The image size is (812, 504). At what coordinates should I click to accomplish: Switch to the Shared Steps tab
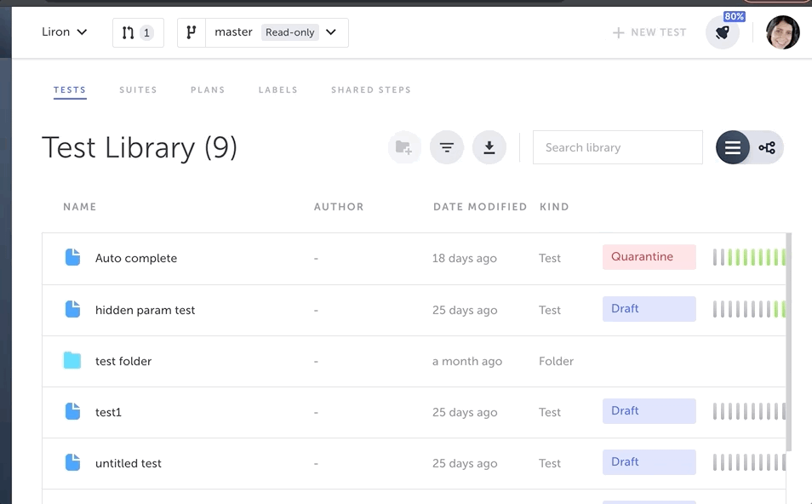click(371, 89)
